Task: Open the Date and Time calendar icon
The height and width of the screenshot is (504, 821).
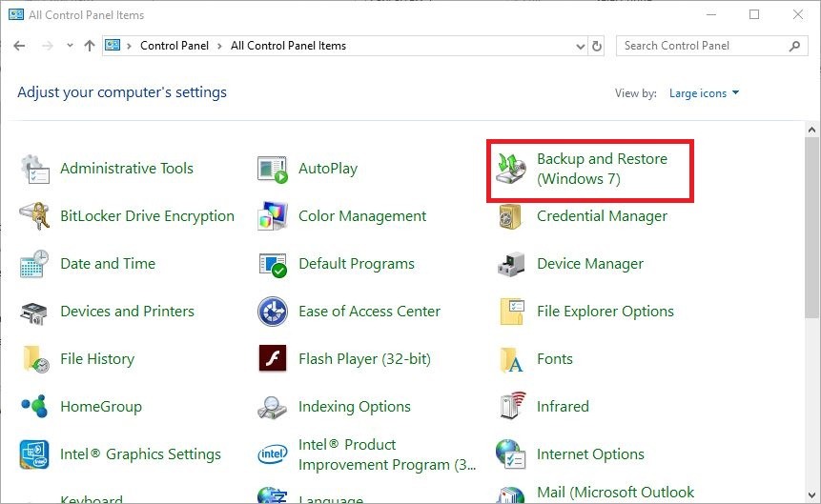Action: pos(34,264)
